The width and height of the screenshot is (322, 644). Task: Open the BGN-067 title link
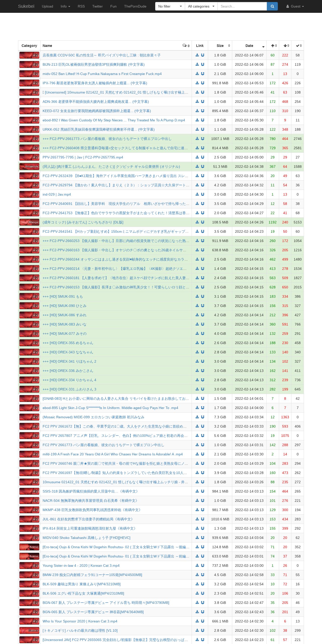pyautogui.click(x=106, y=603)
